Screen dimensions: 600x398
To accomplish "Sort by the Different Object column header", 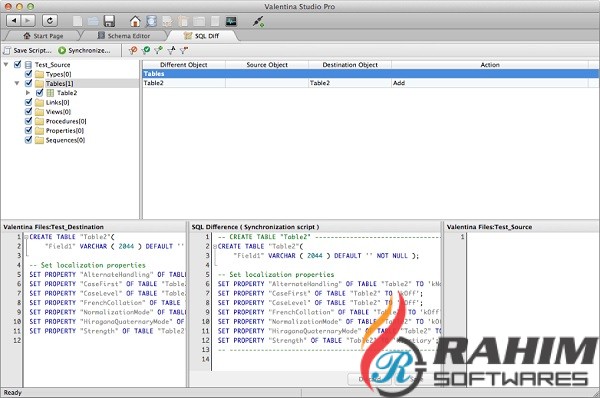I will click(x=184, y=65).
